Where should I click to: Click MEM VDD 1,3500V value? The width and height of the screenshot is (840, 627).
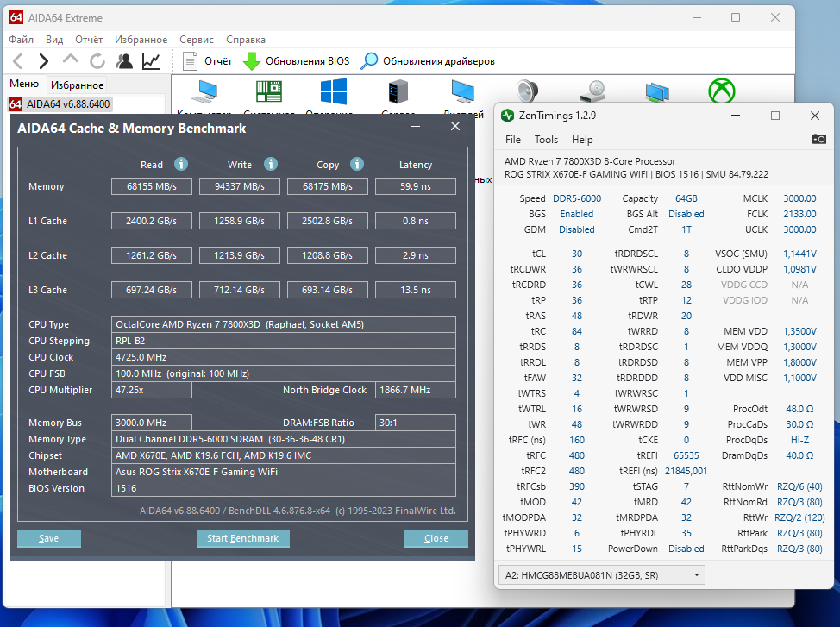pos(799,331)
